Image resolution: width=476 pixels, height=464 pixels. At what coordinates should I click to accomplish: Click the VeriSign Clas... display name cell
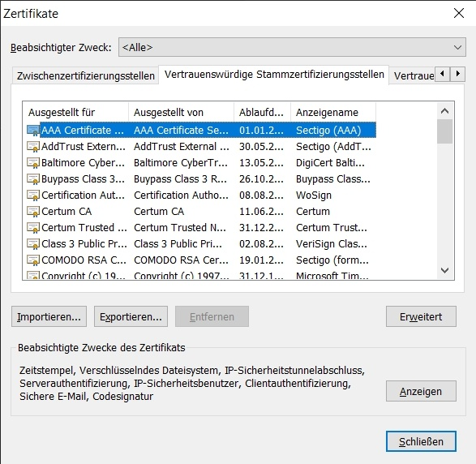[x=332, y=244]
